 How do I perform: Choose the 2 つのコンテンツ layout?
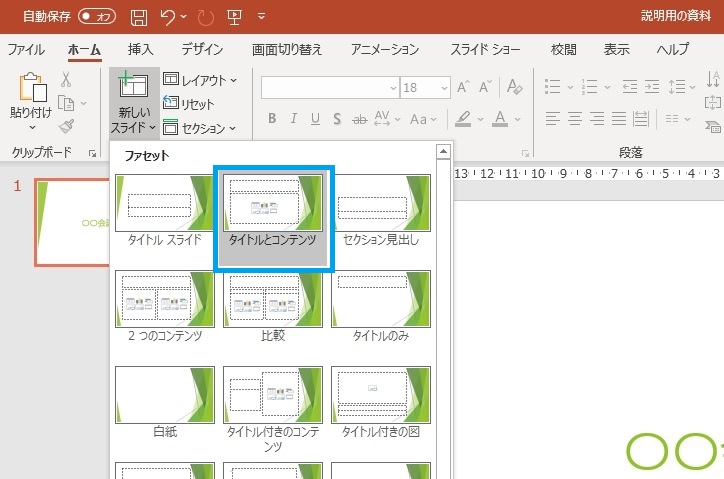[x=164, y=299]
